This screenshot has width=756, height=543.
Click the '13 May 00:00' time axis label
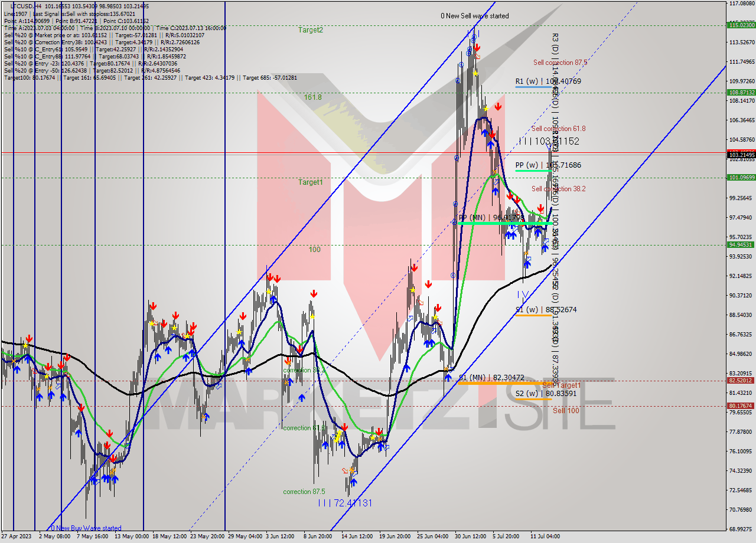coord(132,537)
